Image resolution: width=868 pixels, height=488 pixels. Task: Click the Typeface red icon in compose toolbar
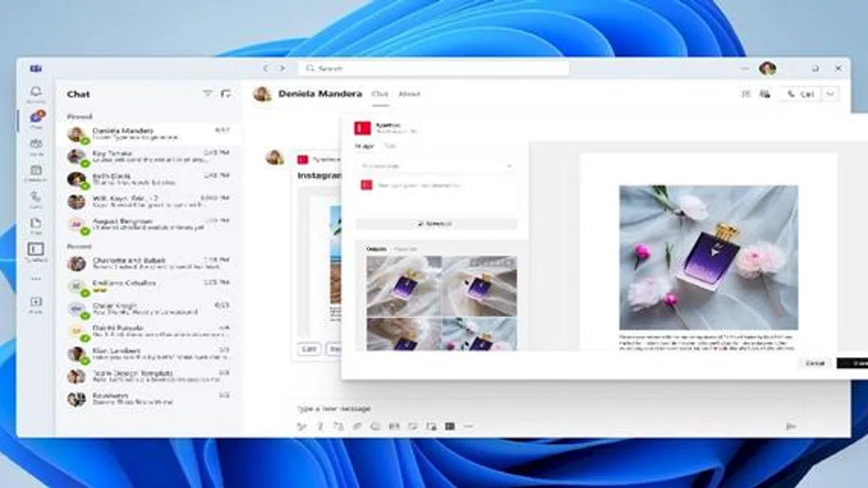point(450,427)
